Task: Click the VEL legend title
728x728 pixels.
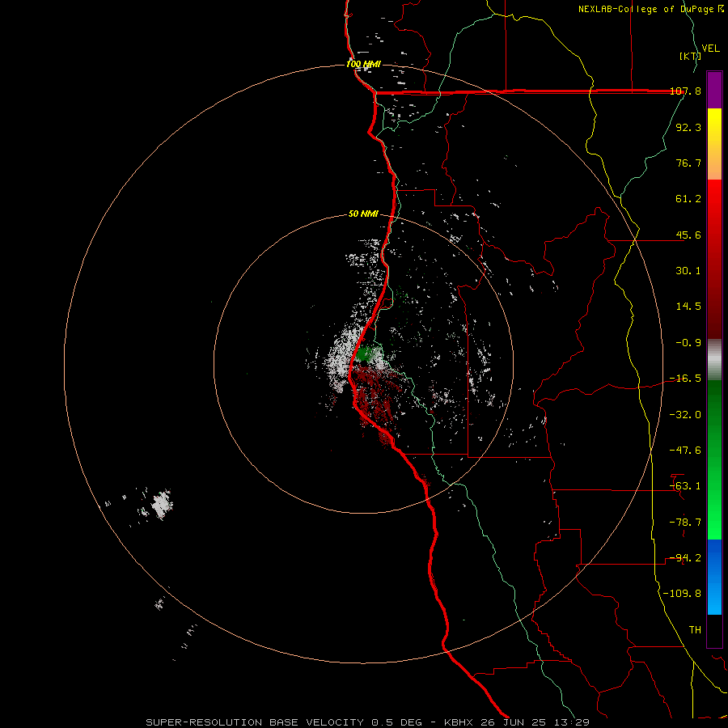Action: pyautogui.click(x=710, y=49)
